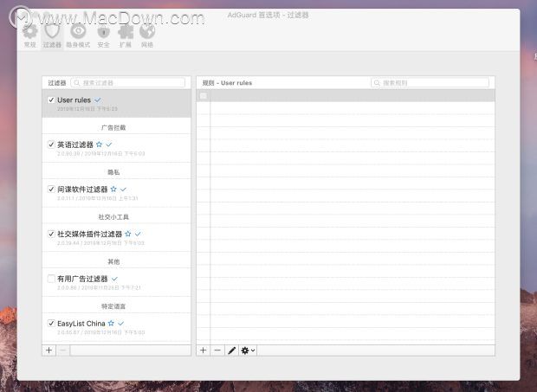Uncheck the 间谍软件过滤器 checkbox
The height and width of the screenshot is (392, 537).
point(51,190)
